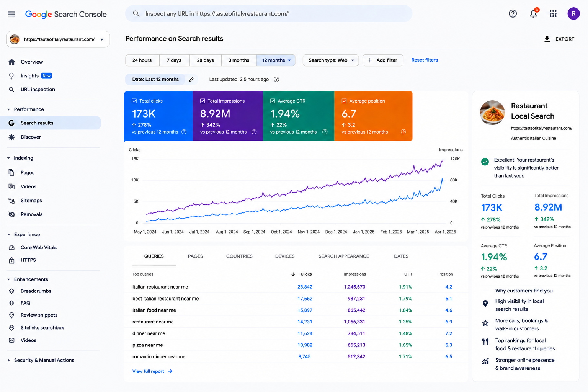Open View full report link
588x392 pixels.
coord(152,371)
